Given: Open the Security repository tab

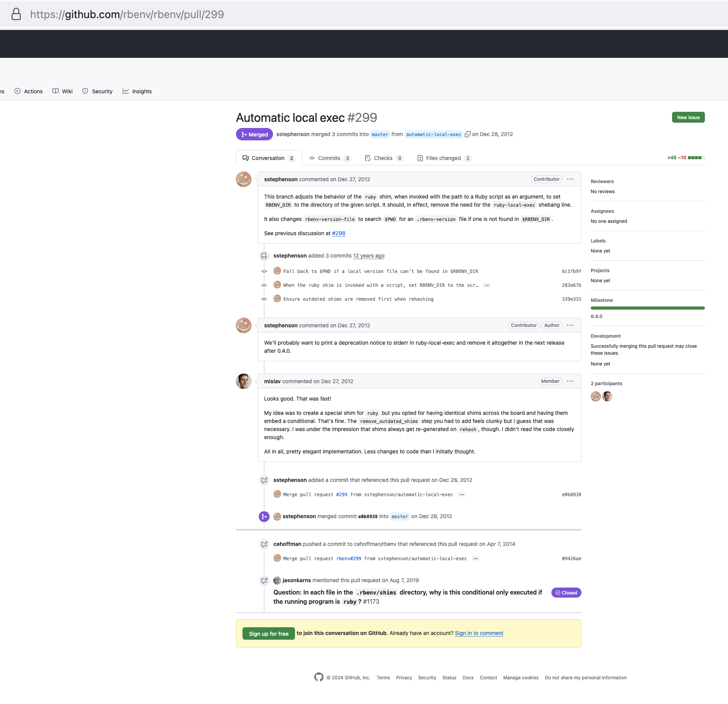Looking at the screenshot, I should click(98, 91).
